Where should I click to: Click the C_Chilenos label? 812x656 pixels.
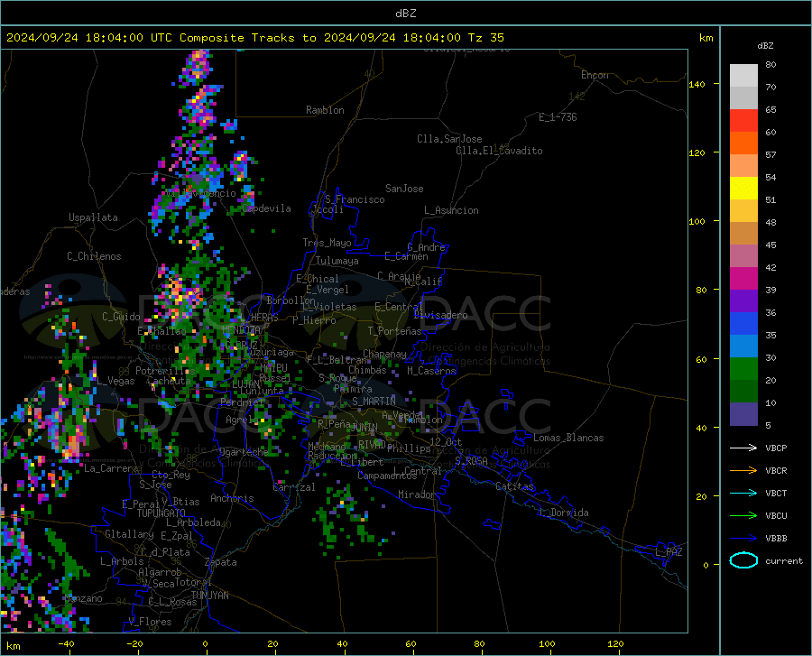94,256
